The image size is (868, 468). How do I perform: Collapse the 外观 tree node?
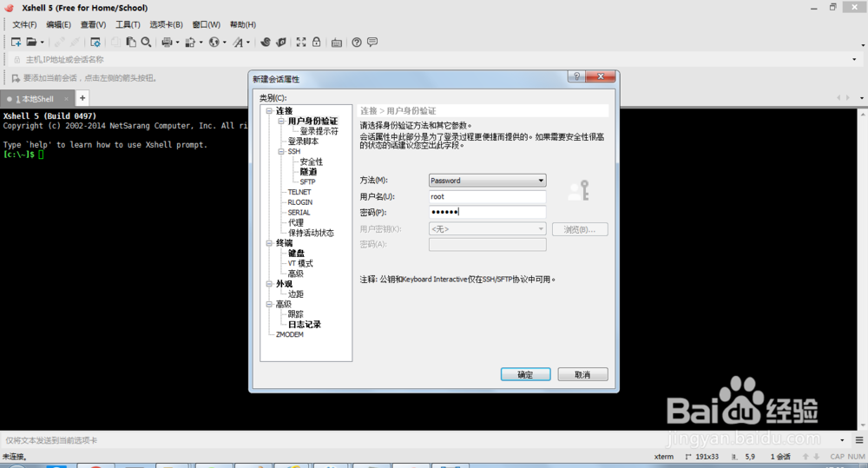coord(269,284)
